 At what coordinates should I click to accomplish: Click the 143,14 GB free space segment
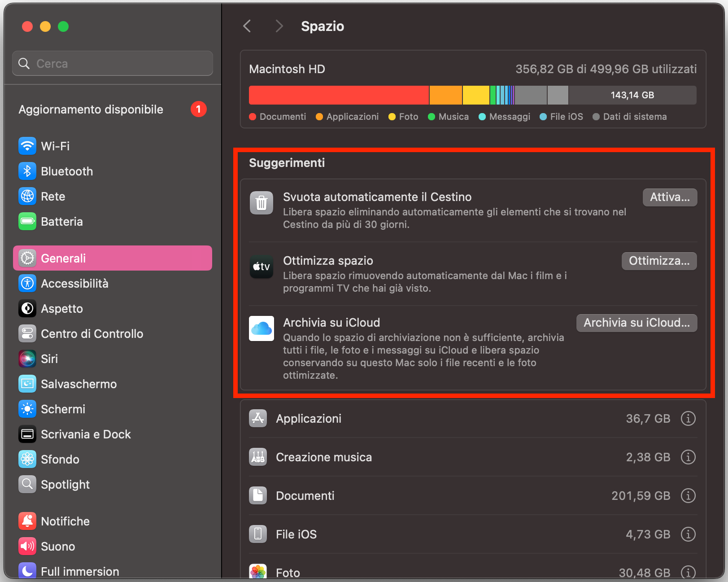tap(632, 95)
